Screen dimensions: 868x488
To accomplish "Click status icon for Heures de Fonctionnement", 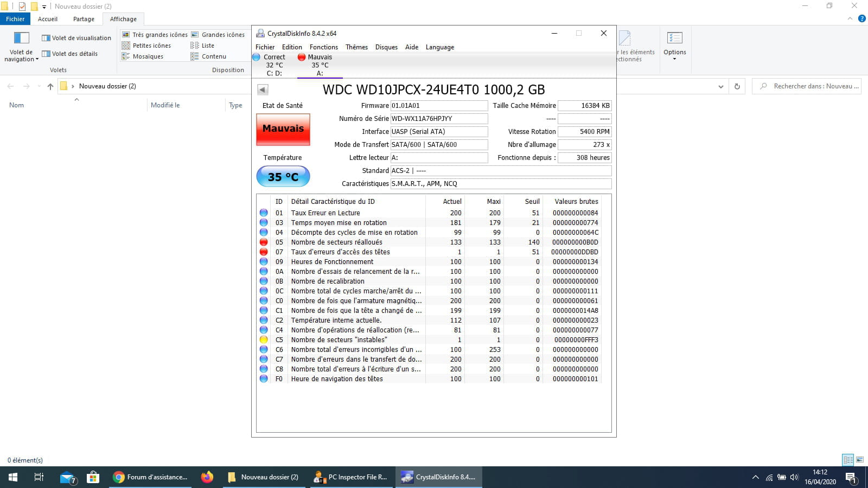I will point(264,262).
